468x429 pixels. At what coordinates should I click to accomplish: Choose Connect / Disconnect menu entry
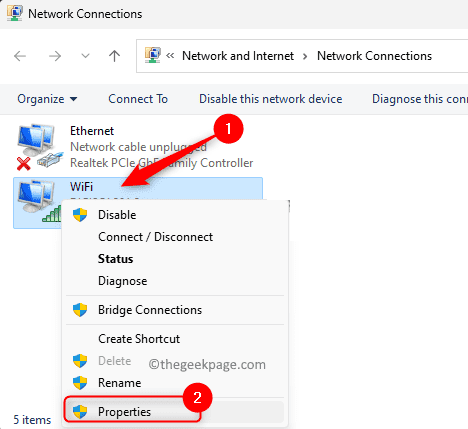pyautogui.click(x=155, y=237)
